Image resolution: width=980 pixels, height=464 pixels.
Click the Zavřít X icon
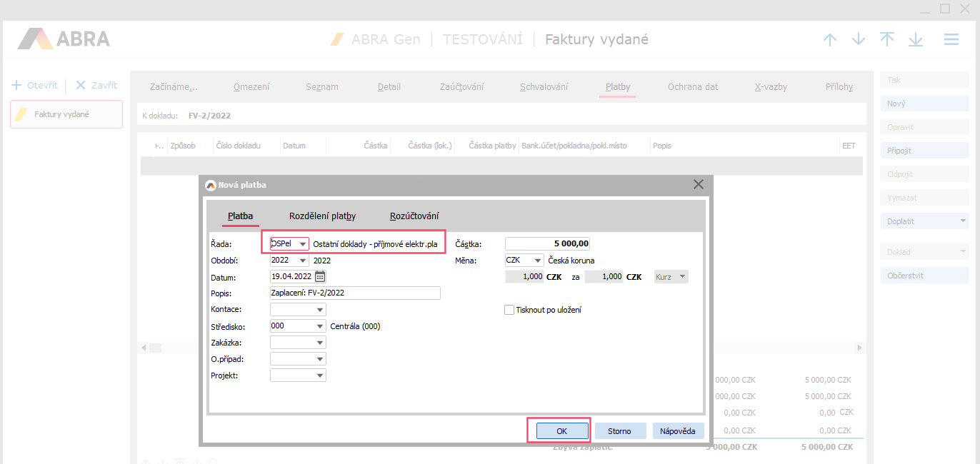point(80,85)
